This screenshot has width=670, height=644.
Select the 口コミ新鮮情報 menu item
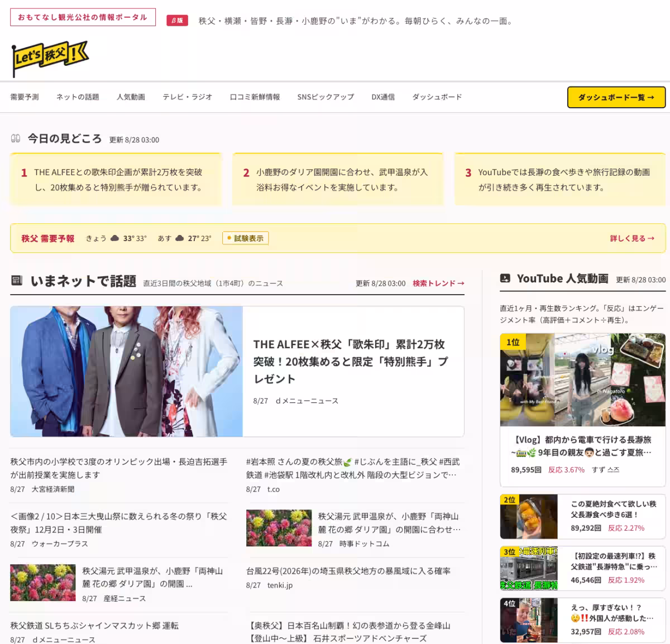[255, 97]
